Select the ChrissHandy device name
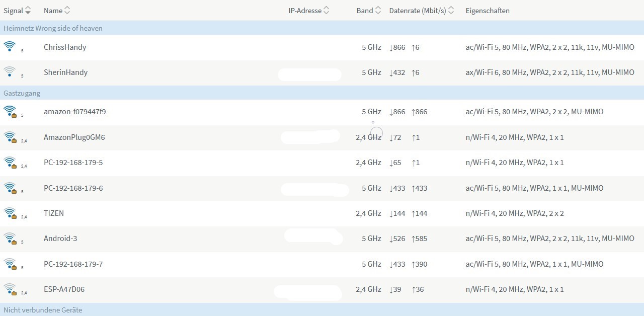Image resolution: width=644 pixels, height=316 pixels. (65, 47)
